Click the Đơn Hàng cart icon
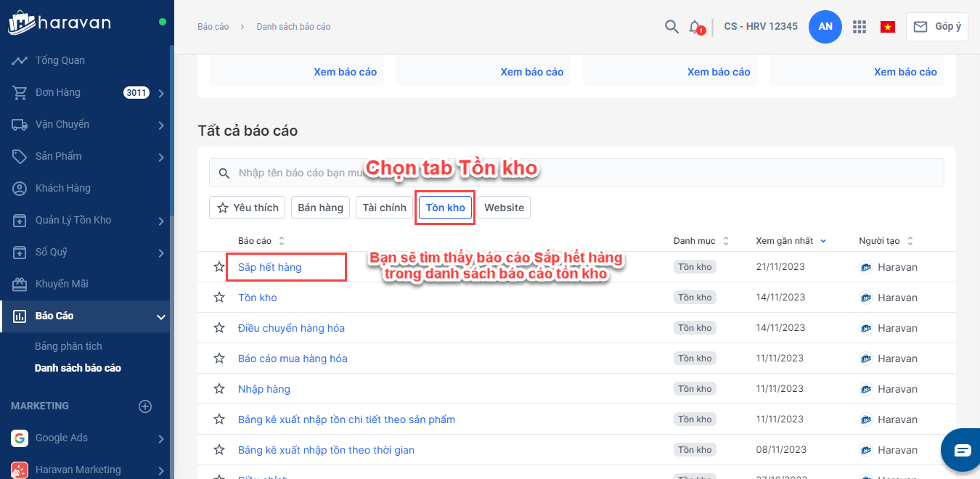This screenshot has width=980, height=479. click(x=20, y=92)
